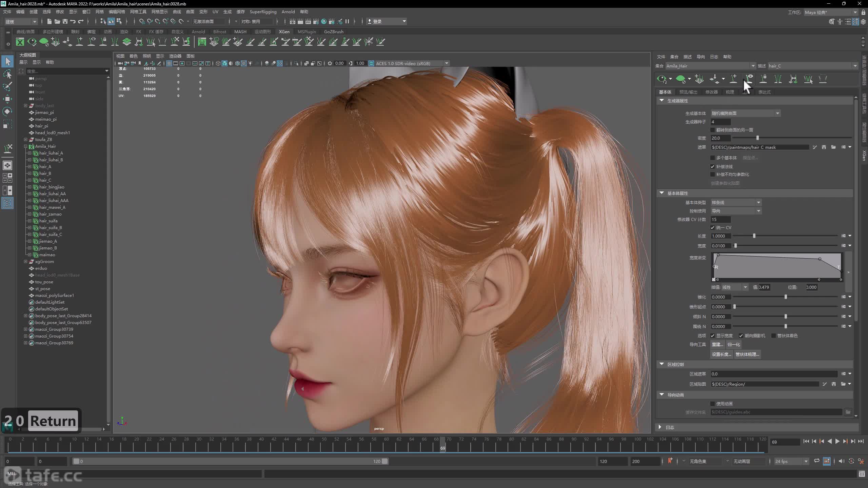This screenshot has height=488, width=868.
Task: Click the 归一化 button
Action: 734,345
